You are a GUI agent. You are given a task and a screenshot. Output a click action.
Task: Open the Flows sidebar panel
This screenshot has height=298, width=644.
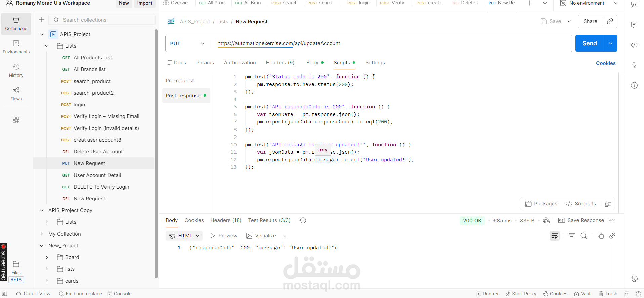coord(16,94)
